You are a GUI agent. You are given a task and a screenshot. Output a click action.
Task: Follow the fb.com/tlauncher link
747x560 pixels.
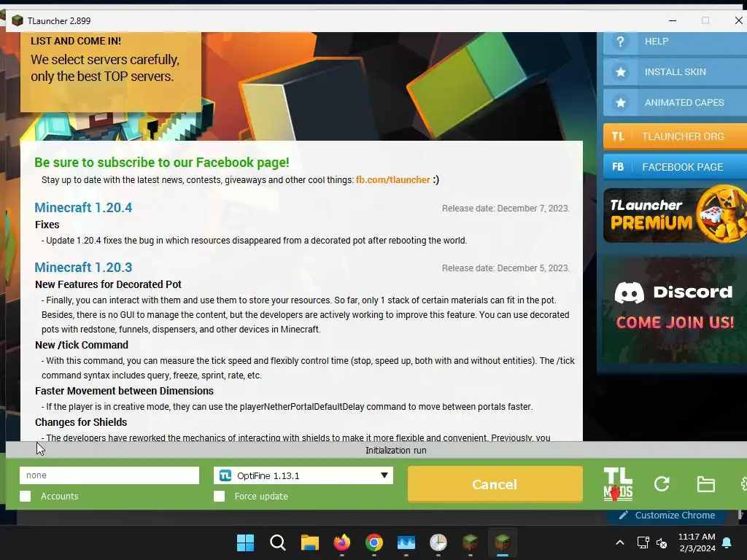[392, 180]
